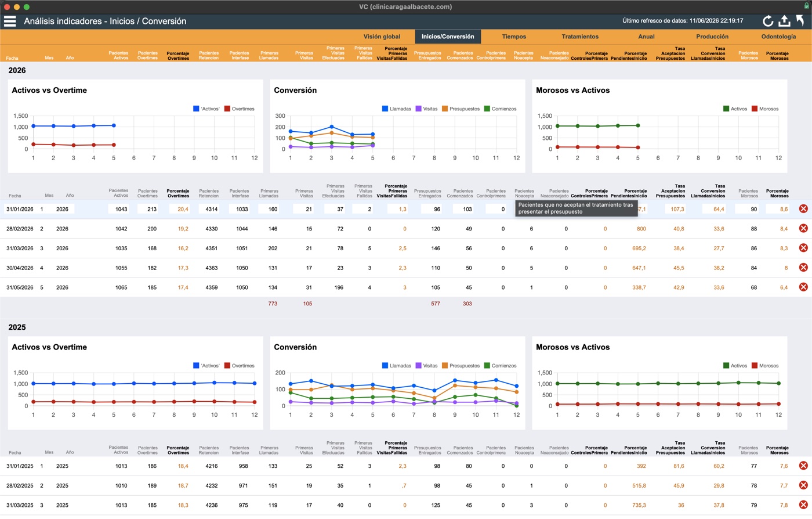Click Pacientes Activos field for 31/01/2026

coord(118,209)
